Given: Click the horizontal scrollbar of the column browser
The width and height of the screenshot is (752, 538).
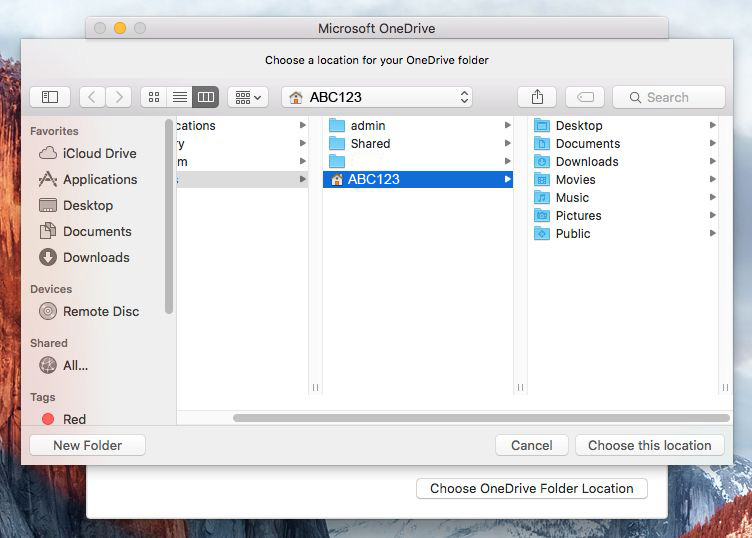Looking at the screenshot, I should pos(481,418).
